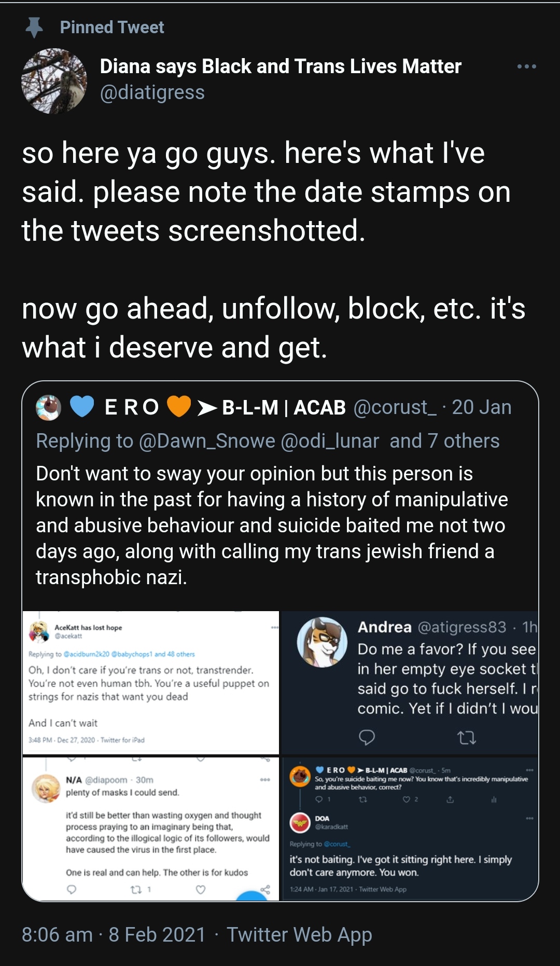The image size is (560, 966).
Task: Click the Andrea fox avatar image
Action: click(x=322, y=642)
